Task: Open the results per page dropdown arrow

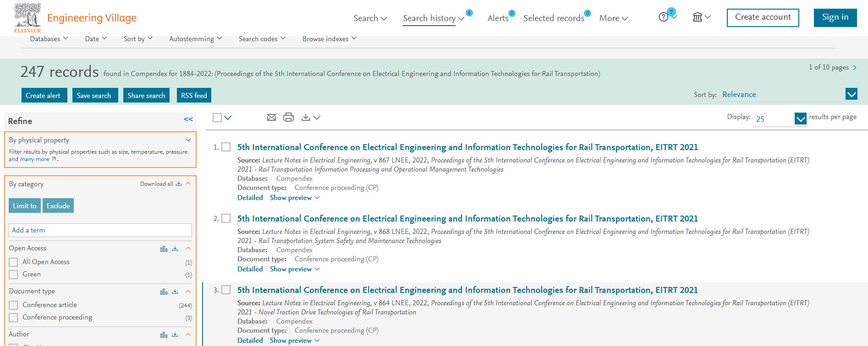Action: (x=801, y=119)
